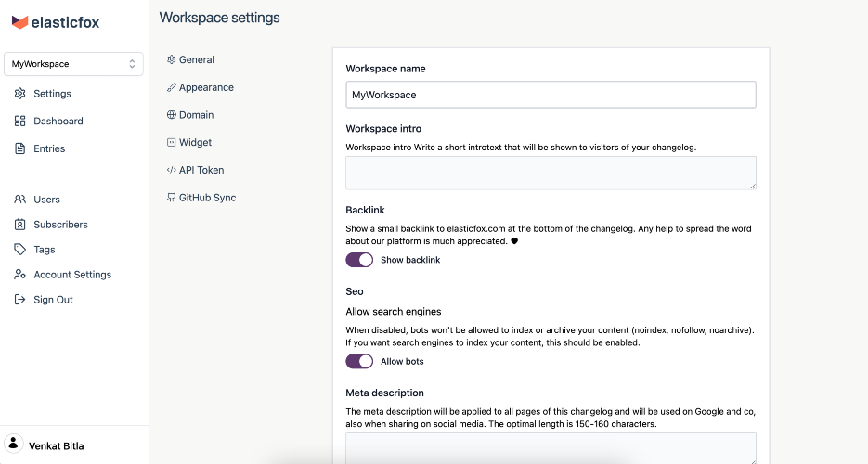868x464 pixels.
Task: Click into the Meta description text area
Action: 551,448
